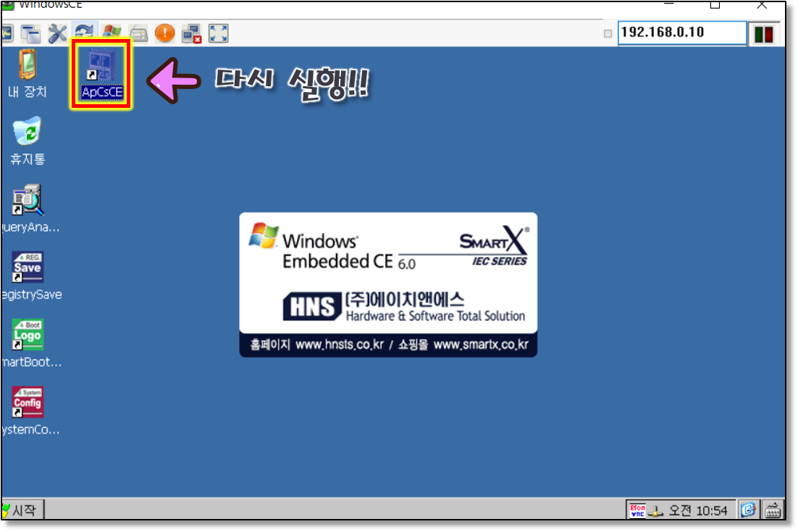Open the SystemConfig shortcut

tap(28, 409)
